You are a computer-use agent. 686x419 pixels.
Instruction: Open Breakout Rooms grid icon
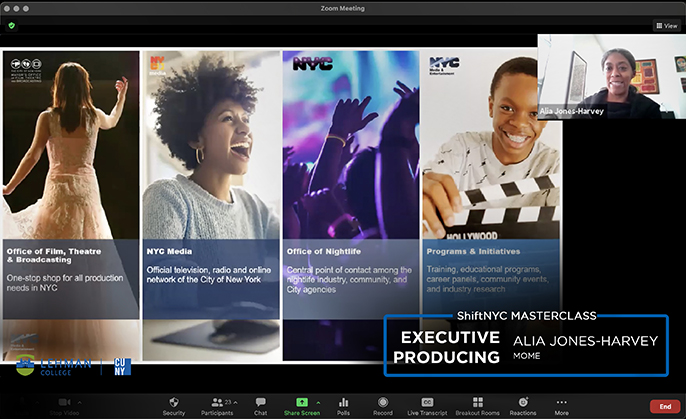pyautogui.click(x=478, y=402)
